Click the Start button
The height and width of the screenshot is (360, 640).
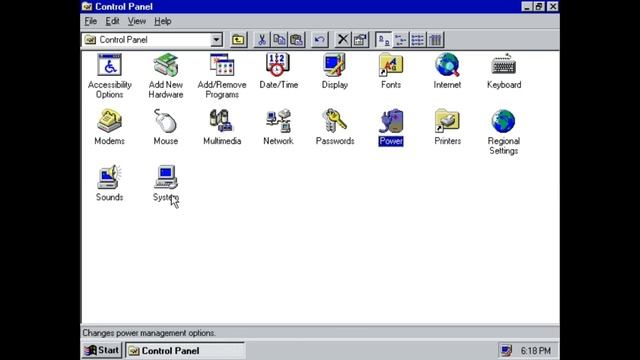tap(102, 350)
